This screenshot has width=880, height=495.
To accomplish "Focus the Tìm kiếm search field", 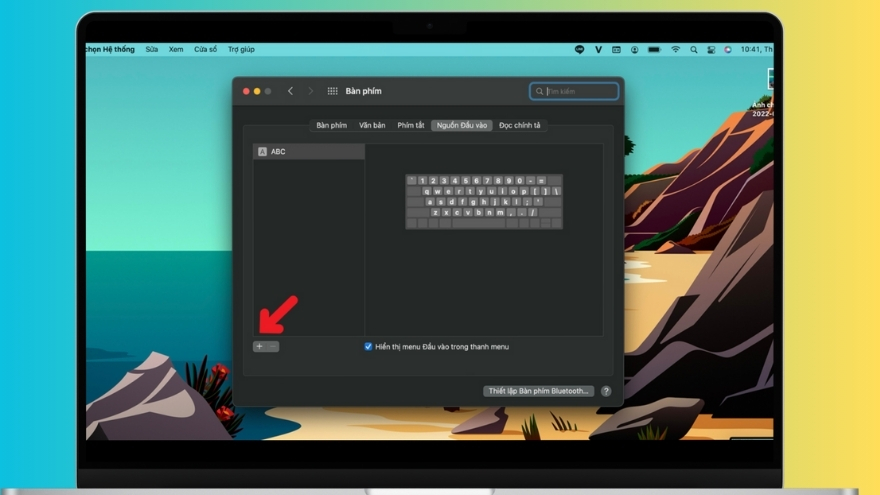I will [574, 91].
